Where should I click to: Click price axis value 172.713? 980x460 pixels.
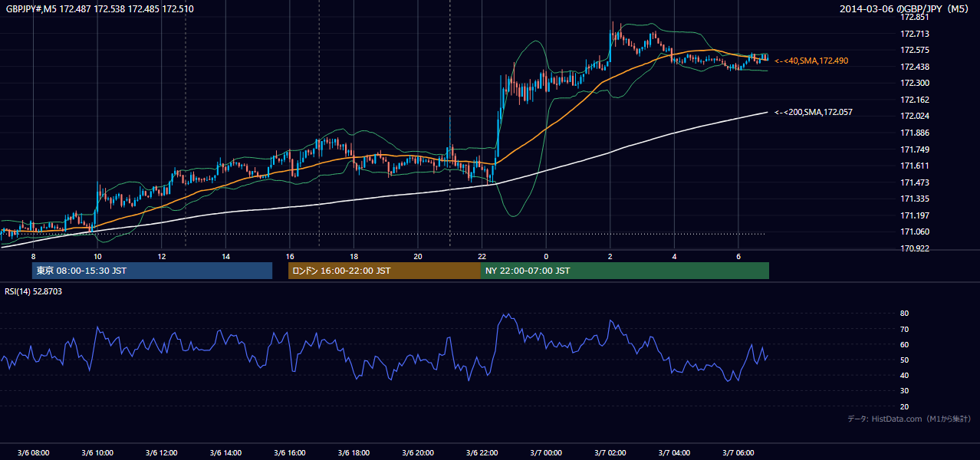[915, 34]
